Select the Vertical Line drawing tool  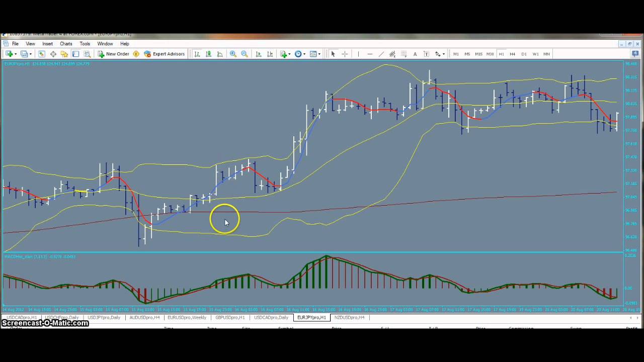(x=358, y=54)
